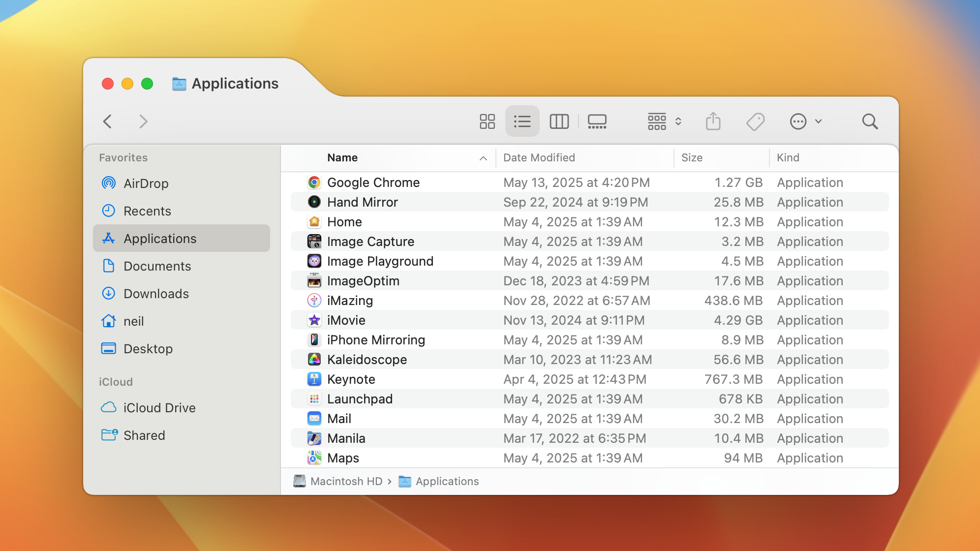Click the Search magnifier icon

(870, 122)
